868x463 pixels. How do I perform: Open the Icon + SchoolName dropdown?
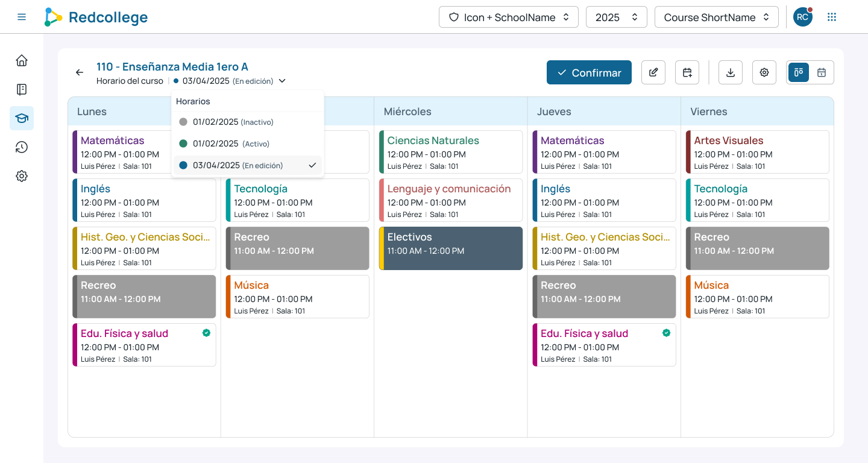tap(509, 17)
